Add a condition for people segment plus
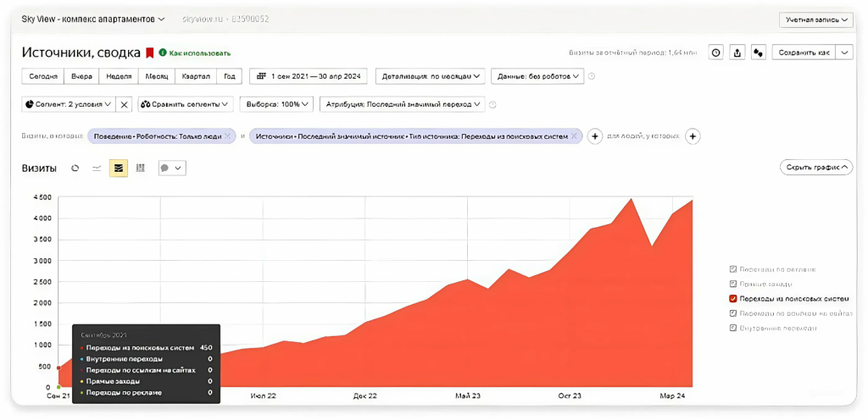The width and height of the screenshot is (868, 420). click(693, 136)
